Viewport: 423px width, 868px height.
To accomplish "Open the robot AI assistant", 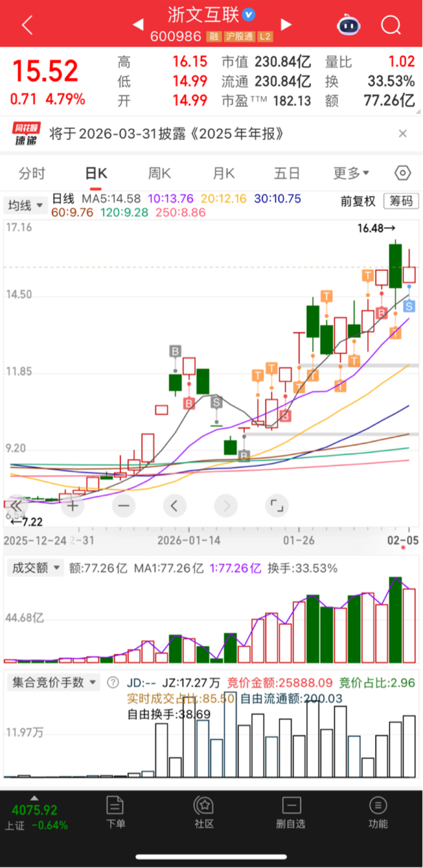I will click(349, 25).
